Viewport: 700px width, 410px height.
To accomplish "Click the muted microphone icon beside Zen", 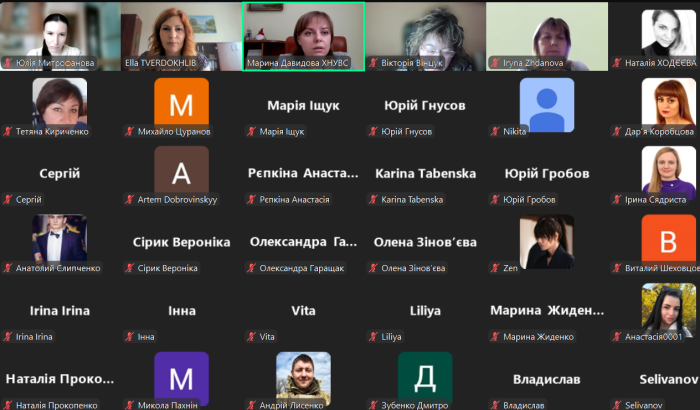I will click(x=494, y=268).
